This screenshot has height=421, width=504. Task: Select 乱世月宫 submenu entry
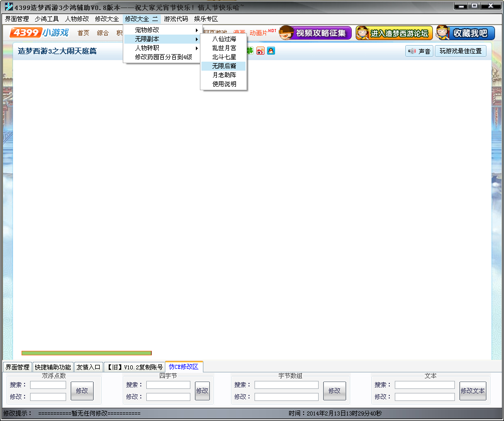pos(224,48)
